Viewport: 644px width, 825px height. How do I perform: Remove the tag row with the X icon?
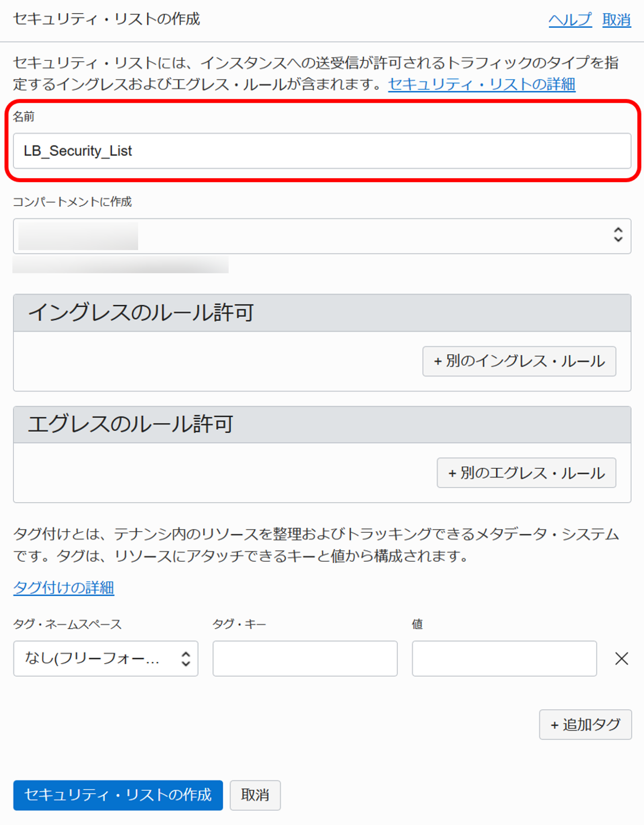pos(621,659)
